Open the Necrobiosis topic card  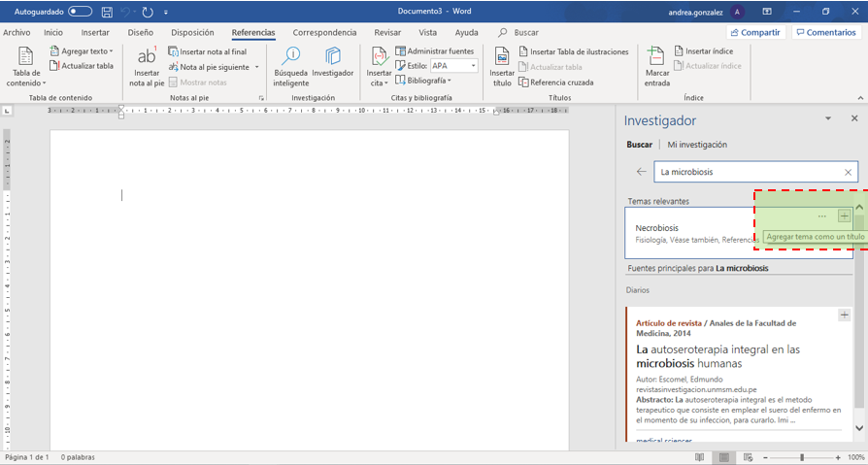coord(739,233)
